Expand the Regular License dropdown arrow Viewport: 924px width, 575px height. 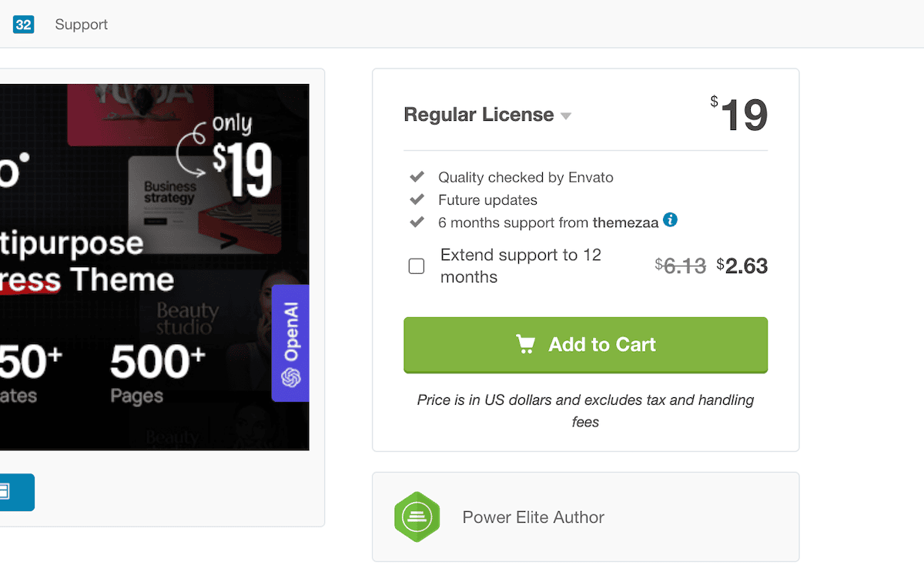point(566,116)
